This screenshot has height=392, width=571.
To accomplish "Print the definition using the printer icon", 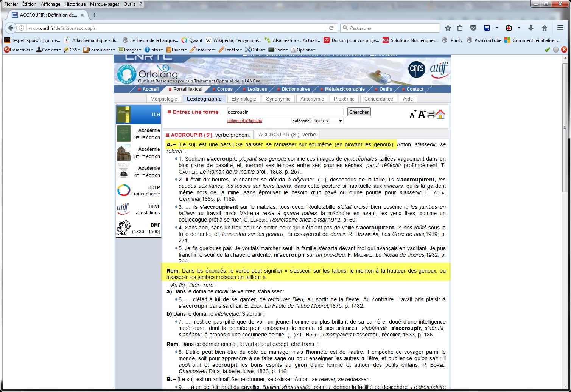I will [431, 115].
